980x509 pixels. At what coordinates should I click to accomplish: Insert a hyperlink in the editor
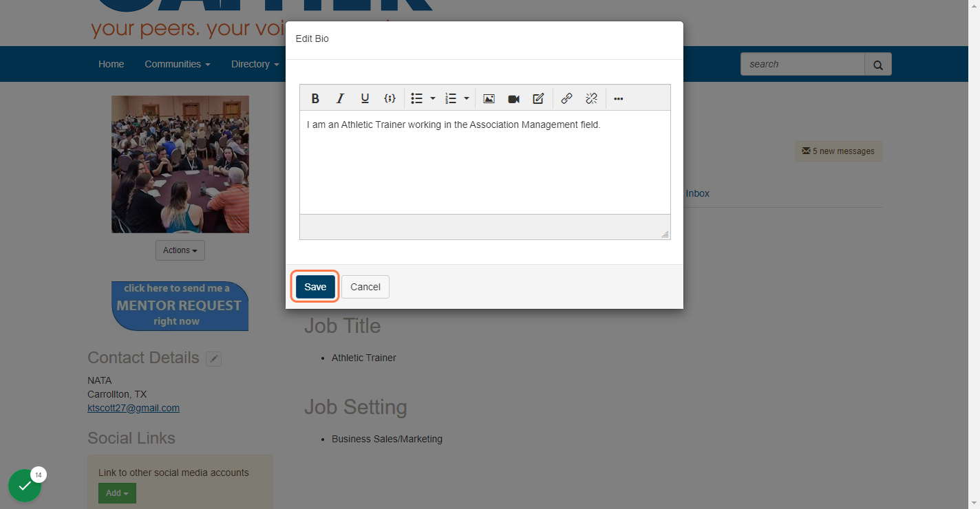pyautogui.click(x=566, y=98)
